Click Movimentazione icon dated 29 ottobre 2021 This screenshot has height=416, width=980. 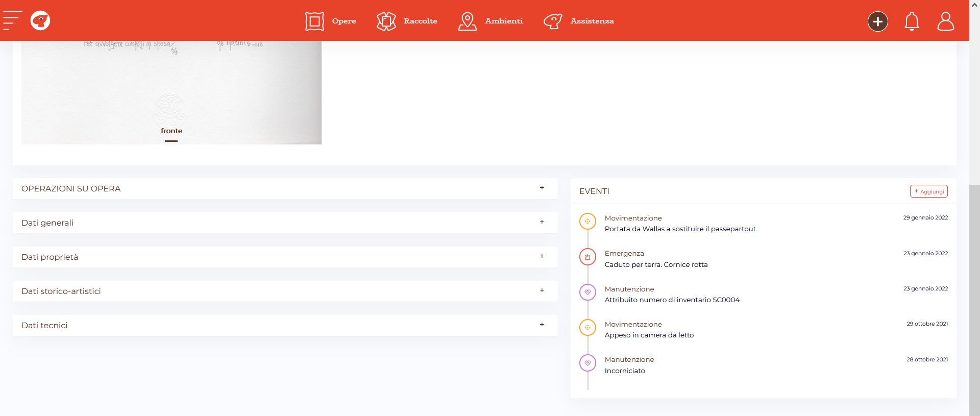coord(587,327)
